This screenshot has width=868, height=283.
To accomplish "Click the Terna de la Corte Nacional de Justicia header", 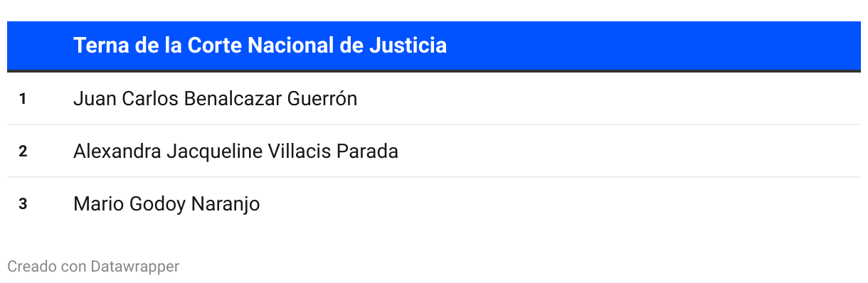I will (x=260, y=46).
